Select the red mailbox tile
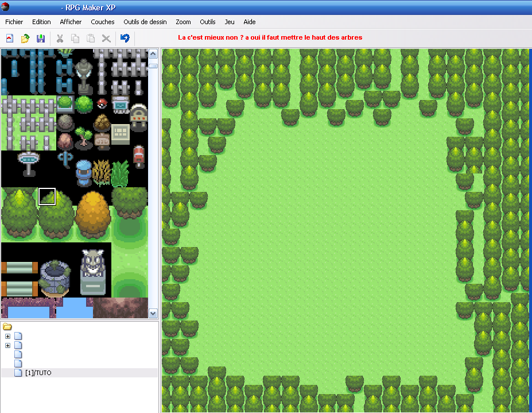Image resolution: width=532 pixels, height=413 pixels. tap(139, 157)
